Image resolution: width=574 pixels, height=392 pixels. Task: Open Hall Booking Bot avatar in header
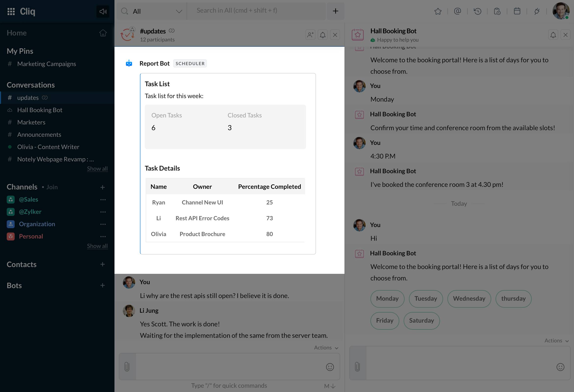[x=358, y=35]
